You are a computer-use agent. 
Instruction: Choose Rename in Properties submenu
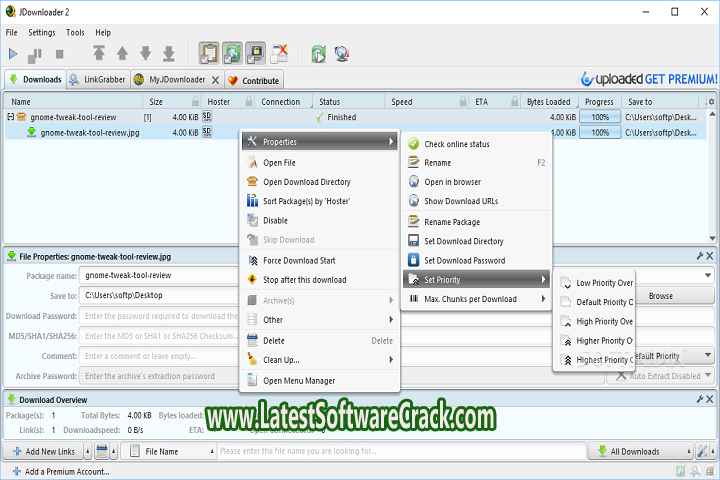tap(477, 163)
